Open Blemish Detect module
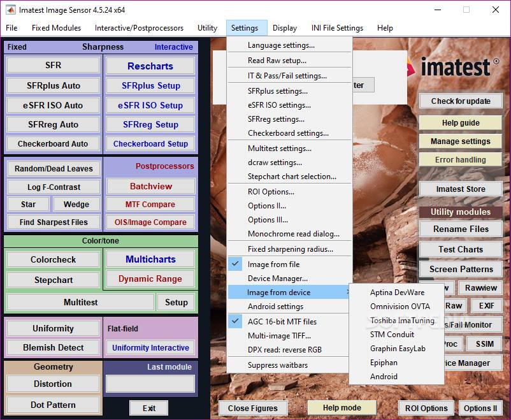Screen dimensions: 511x420 pyautogui.click(x=53, y=347)
